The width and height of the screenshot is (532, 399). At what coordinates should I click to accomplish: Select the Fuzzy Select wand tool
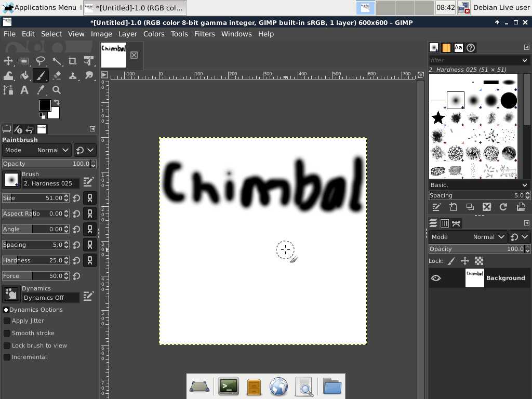(57, 61)
